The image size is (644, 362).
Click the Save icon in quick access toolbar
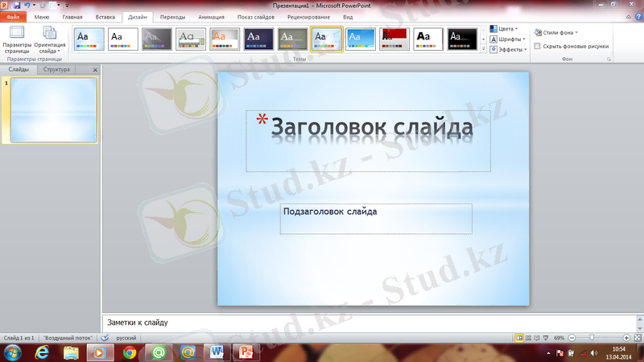[x=16, y=5]
